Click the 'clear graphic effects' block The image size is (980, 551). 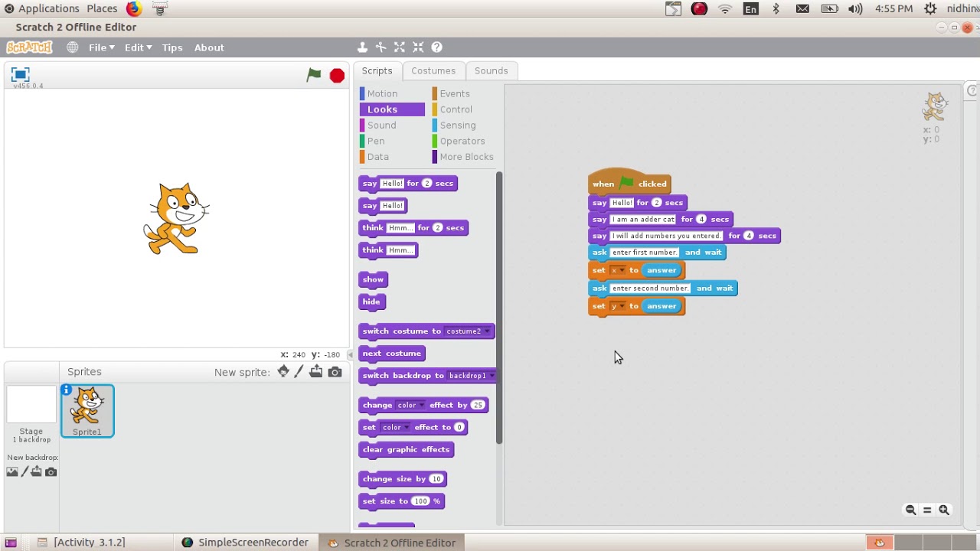click(x=406, y=450)
